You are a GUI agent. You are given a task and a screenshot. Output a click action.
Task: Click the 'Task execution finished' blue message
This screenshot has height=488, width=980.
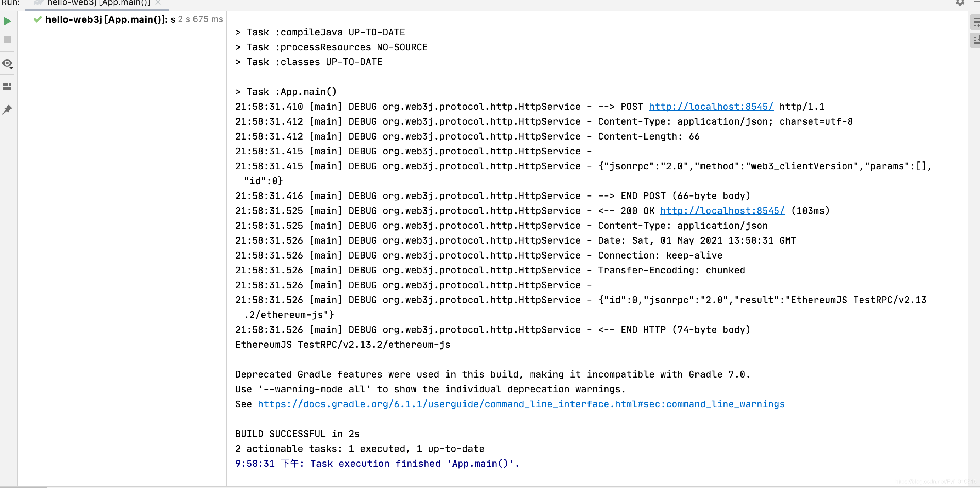coord(377,464)
